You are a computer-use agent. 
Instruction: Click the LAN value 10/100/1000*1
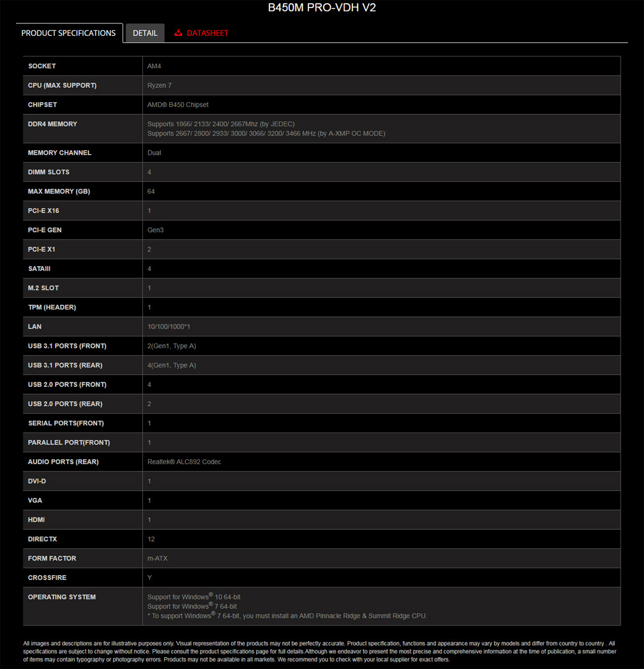(168, 326)
